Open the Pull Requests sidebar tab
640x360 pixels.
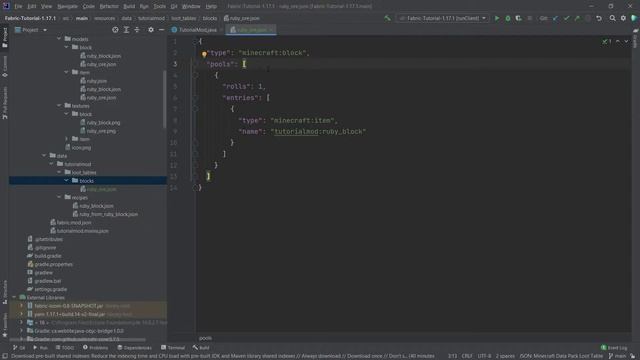click(5, 103)
